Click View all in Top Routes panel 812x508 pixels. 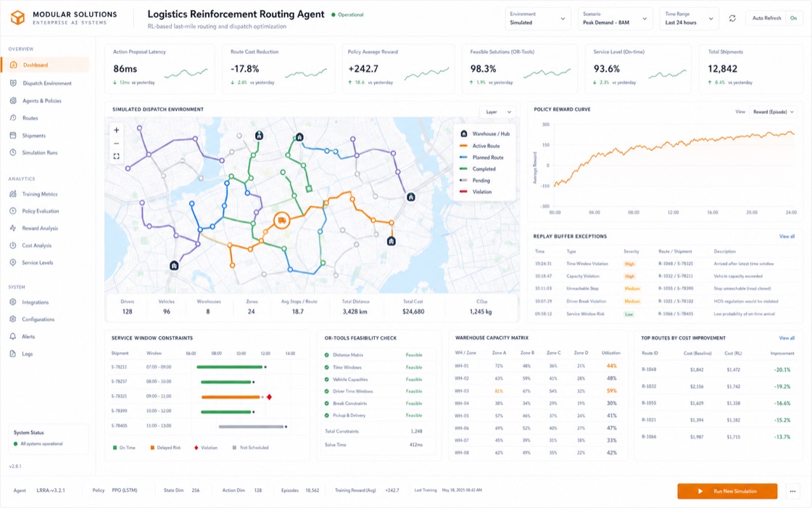(x=787, y=338)
